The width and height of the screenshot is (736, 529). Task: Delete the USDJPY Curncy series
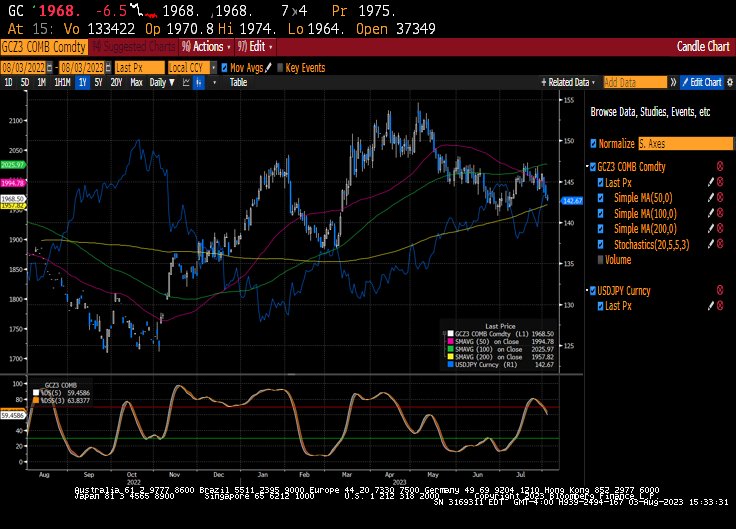click(720, 290)
